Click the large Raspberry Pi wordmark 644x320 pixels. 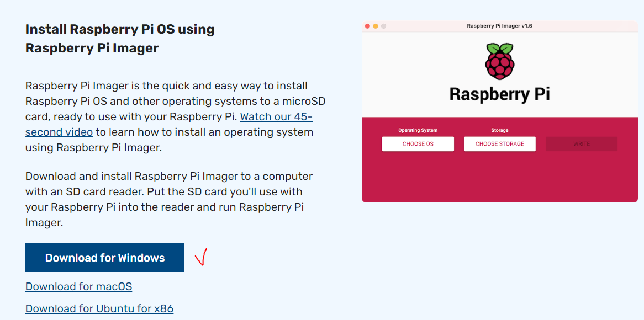(499, 94)
